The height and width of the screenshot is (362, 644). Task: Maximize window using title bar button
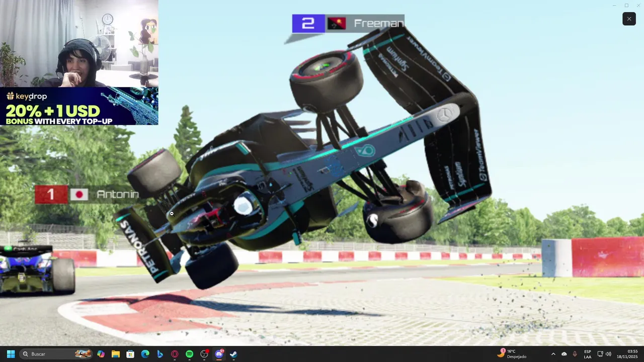coord(626,5)
